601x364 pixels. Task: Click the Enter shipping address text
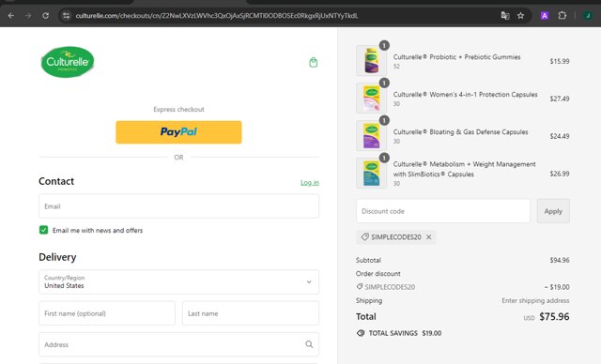coord(535,300)
